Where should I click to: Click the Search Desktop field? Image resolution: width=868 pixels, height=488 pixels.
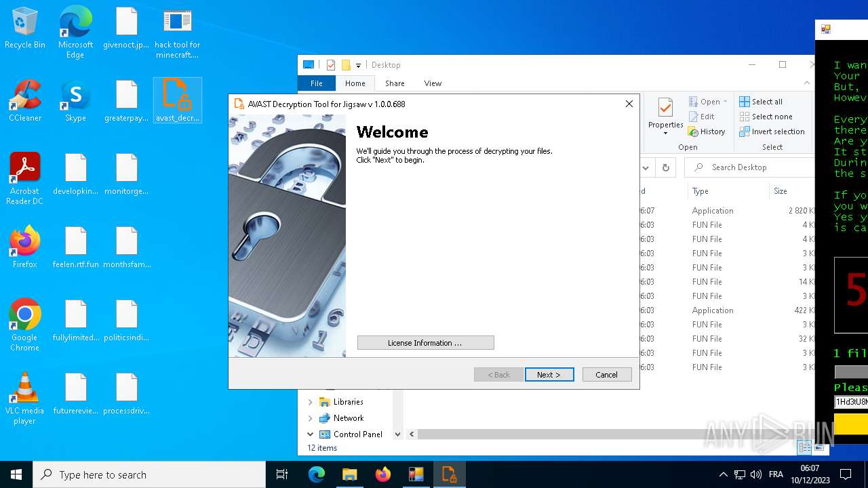pyautogui.click(x=749, y=167)
